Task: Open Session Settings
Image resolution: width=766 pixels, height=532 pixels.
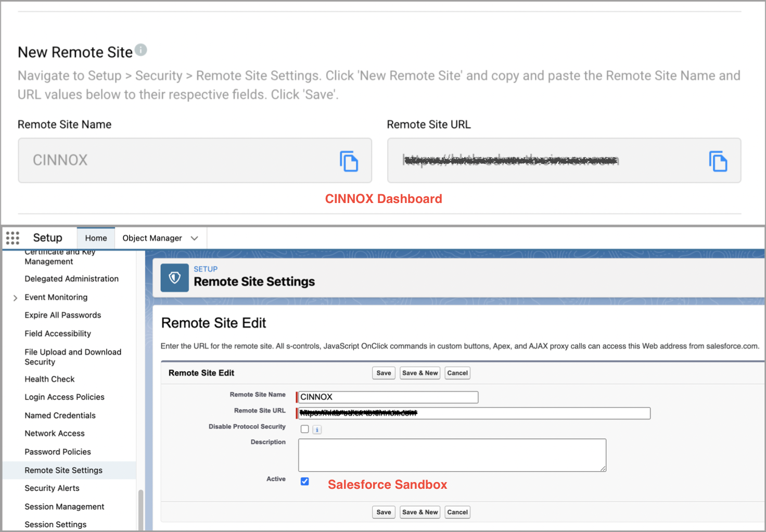Action: pyautogui.click(x=56, y=524)
